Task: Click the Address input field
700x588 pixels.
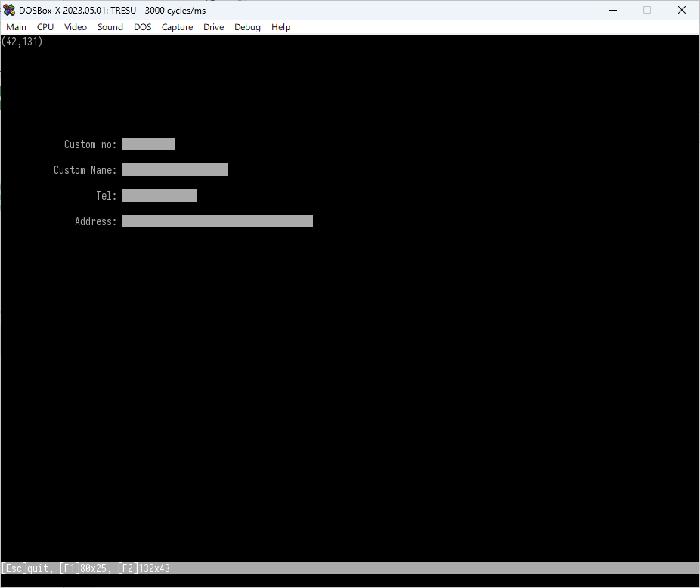Action: [218, 221]
